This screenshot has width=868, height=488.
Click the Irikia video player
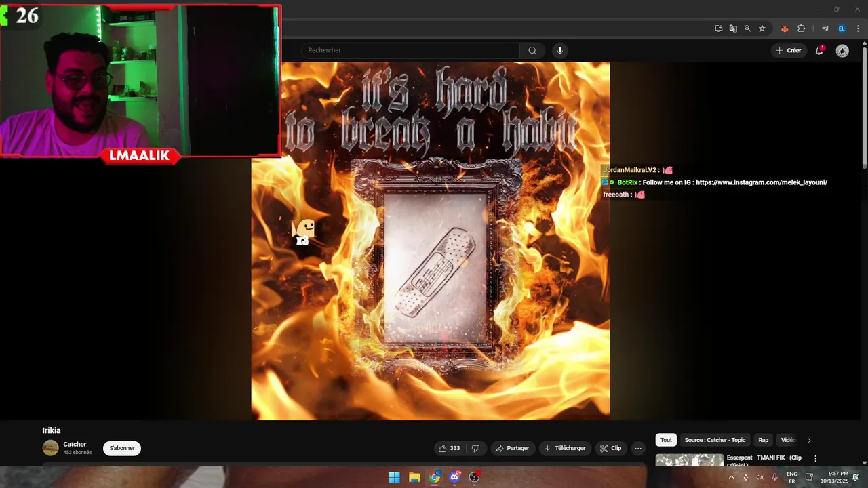pyautogui.click(x=431, y=241)
